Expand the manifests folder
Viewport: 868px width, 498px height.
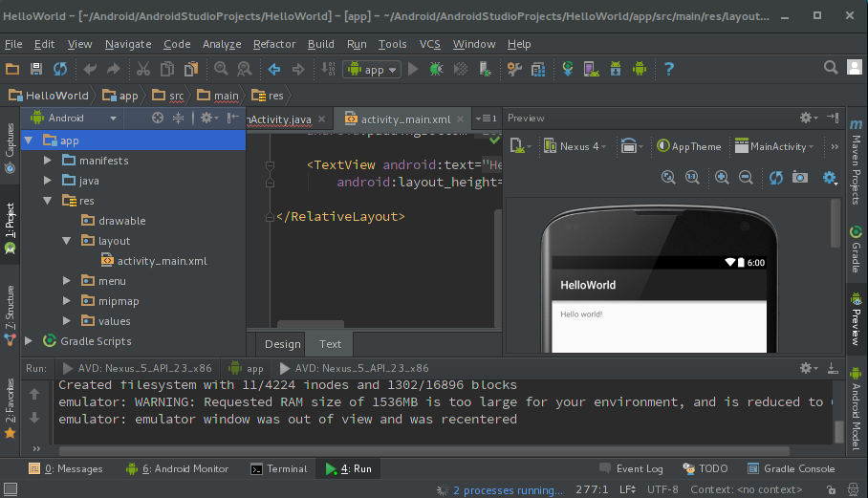click(48, 161)
